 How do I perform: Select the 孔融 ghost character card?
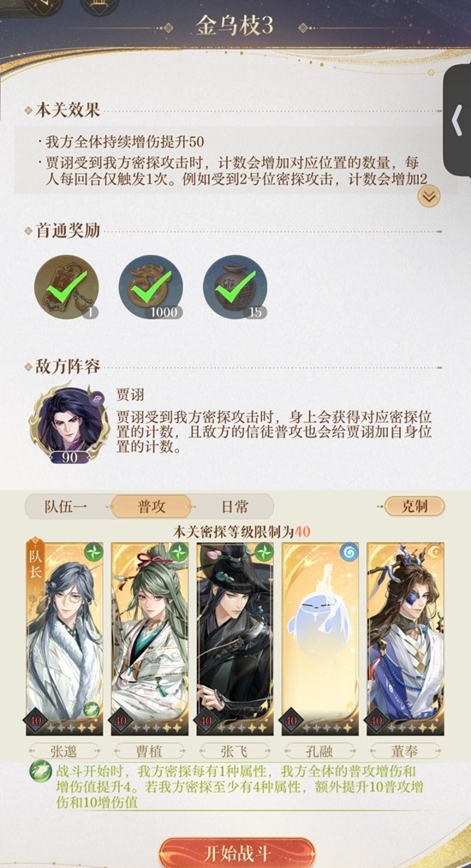pyautogui.click(x=320, y=639)
